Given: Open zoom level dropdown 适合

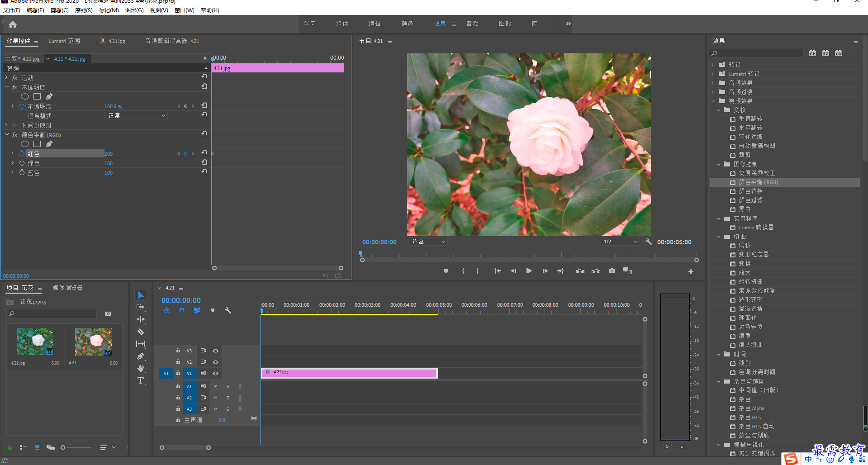Looking at the screenshot, I should [x=428, y=242].
